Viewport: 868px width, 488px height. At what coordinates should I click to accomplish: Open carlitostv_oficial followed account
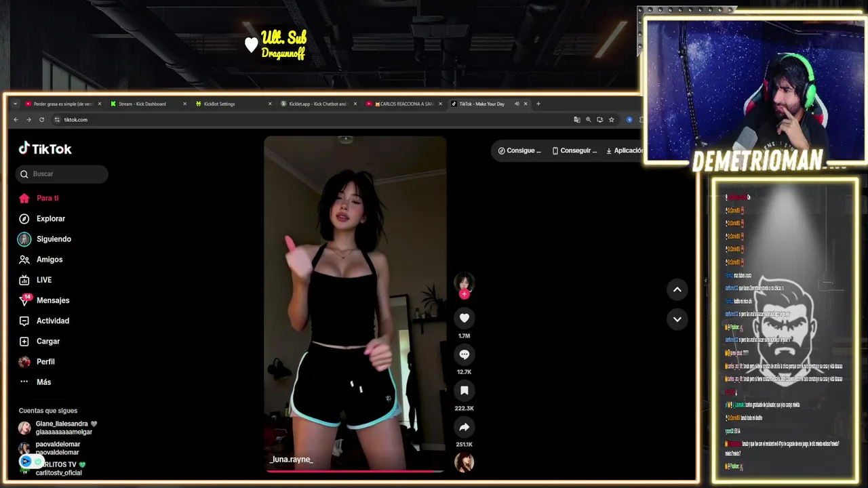[x=52, y=468]
